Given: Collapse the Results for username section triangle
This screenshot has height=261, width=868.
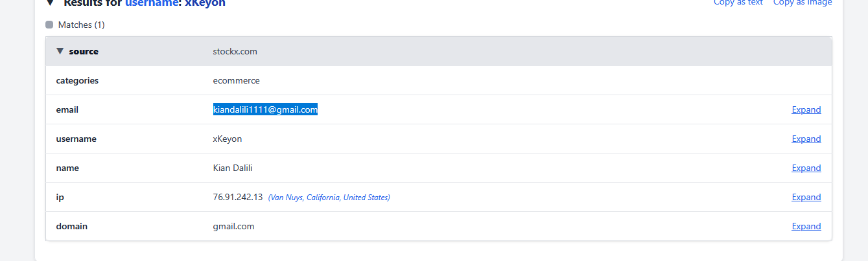Looking at the screenshot, I should [x=50, y=3].
